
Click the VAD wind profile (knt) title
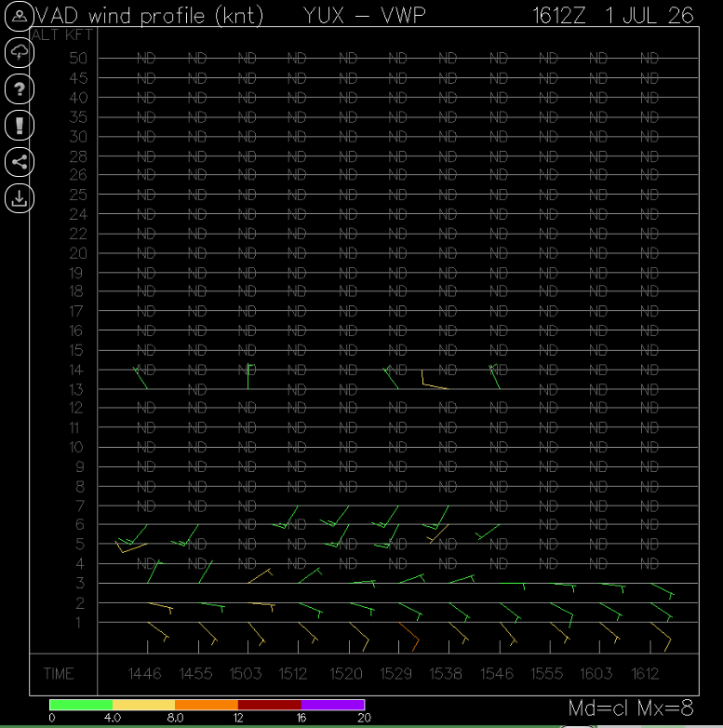click(x=150, y=16)
